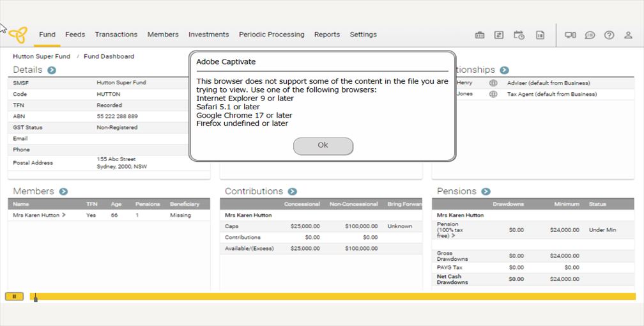The width and height of the screenshot is (644, 326).
Task: Open the calendar with clock icon
Action: click(519, 35)
